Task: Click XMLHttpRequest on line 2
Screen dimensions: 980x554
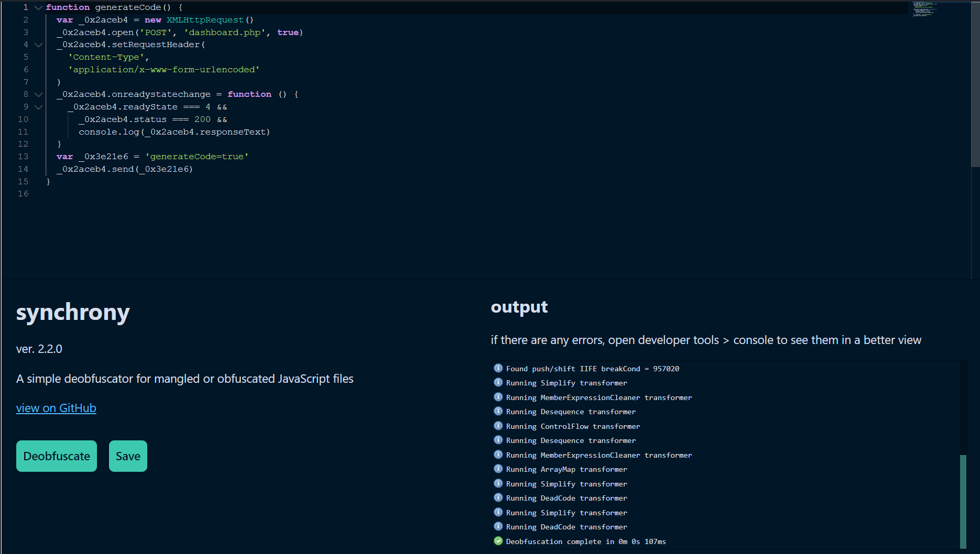Action: coord(205,20)
